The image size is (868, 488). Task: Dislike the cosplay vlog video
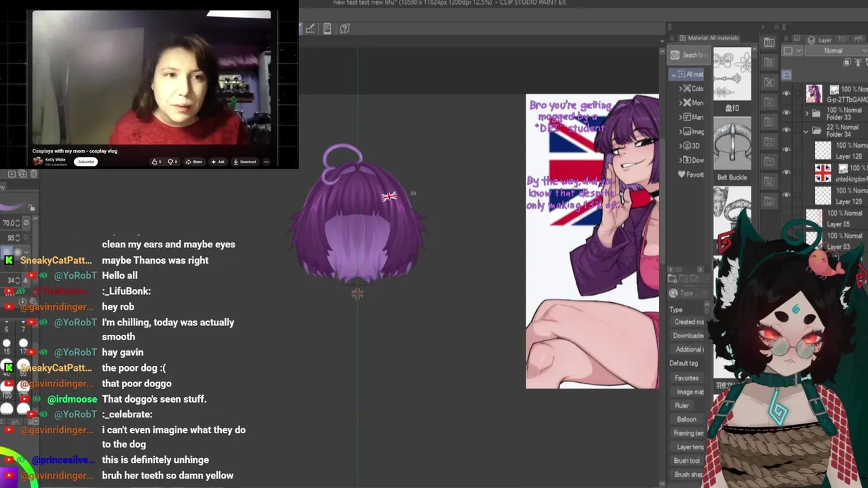172,162
